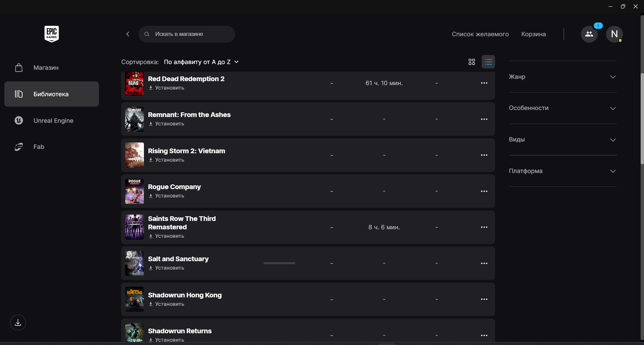The height and width of the screenshot is (345, 644).
Task: Click the Epic Games logo
Action: [52, 34]
